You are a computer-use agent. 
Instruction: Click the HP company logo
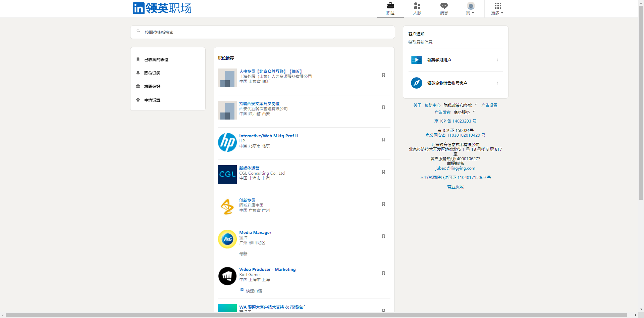point(227,142)
